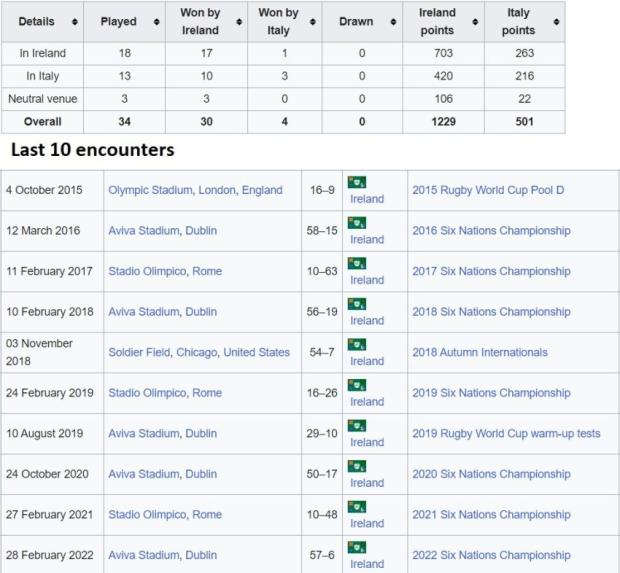This screenshot has width=620, height=573.
Task: Click Ireland flag icon in 12 March 2016 row
Action: 357,223
